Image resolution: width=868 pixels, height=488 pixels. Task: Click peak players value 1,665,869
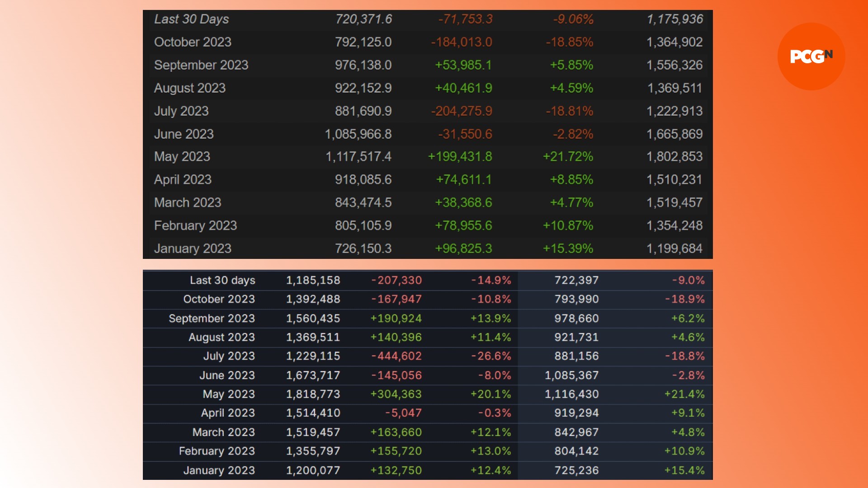pyautogui.click(x=675, y=134)
